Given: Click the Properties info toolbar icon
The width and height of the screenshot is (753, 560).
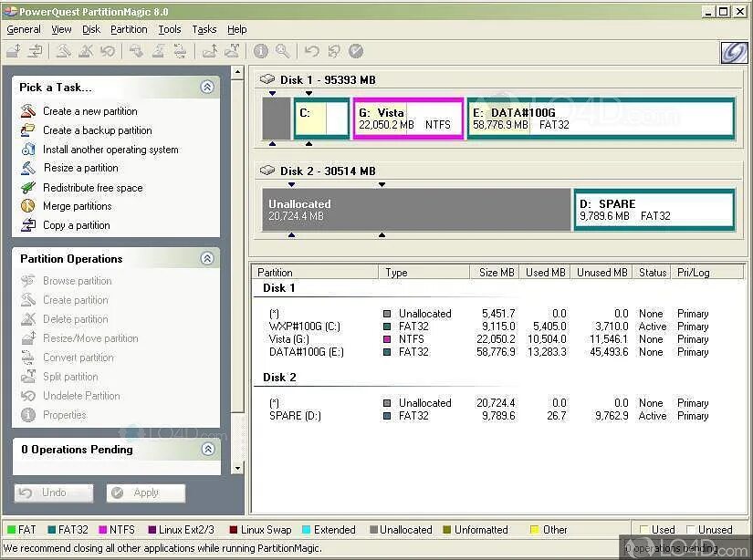Looking at the screenshot, I should [261, 51].
